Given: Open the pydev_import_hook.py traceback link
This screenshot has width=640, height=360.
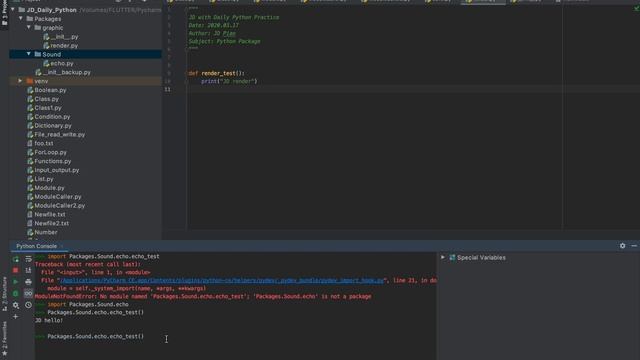Looking at the screenshot, I should pos(222,280).
